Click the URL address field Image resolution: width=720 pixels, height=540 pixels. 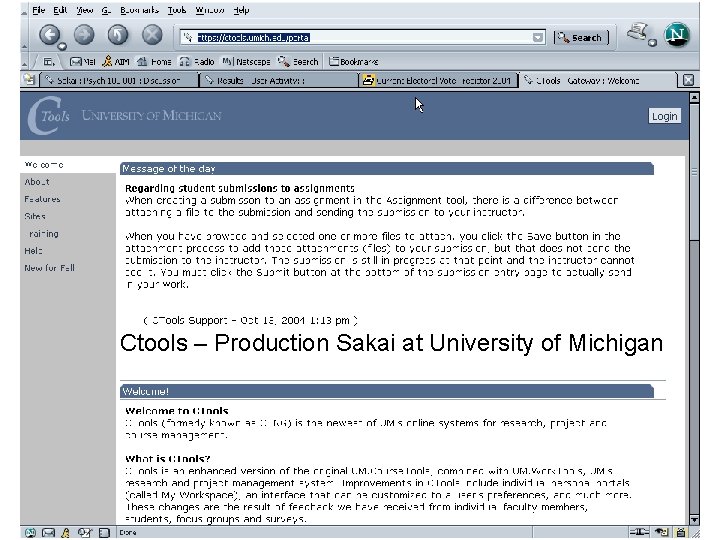click(363, 38)
